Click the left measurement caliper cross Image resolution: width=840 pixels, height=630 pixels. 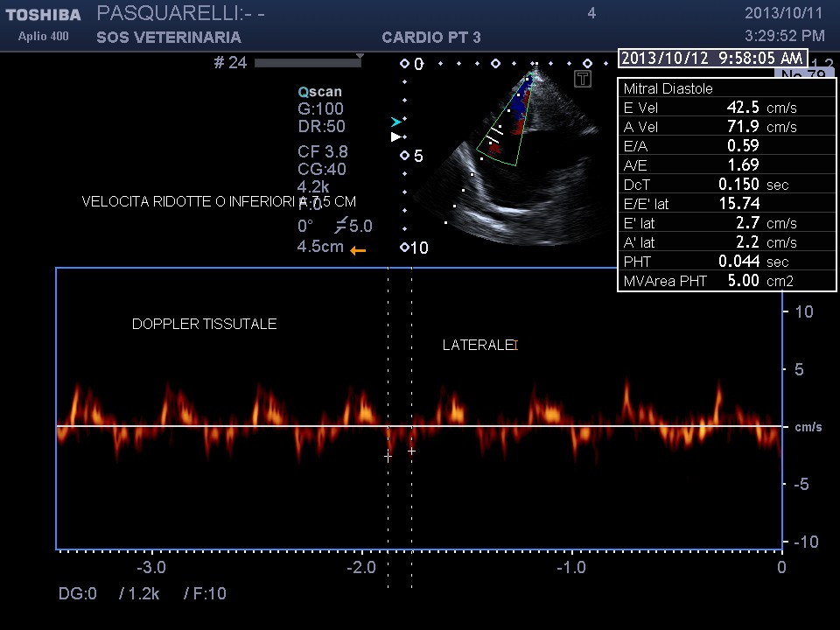point(388,457)
